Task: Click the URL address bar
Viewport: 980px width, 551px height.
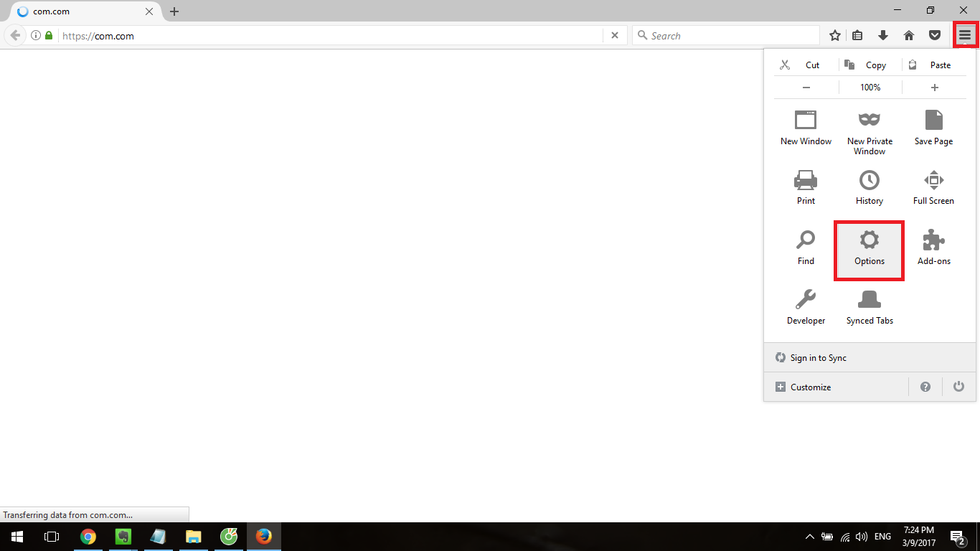Action: click(x=330, y=35)
